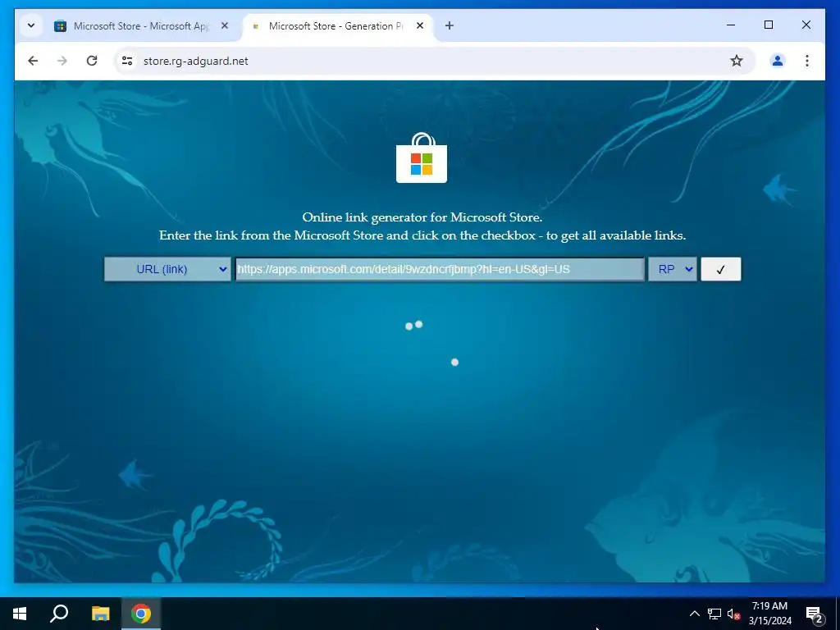Open the Windows Start menu
The width and height of the screenshot is (840, 630).
click(20, 614)
